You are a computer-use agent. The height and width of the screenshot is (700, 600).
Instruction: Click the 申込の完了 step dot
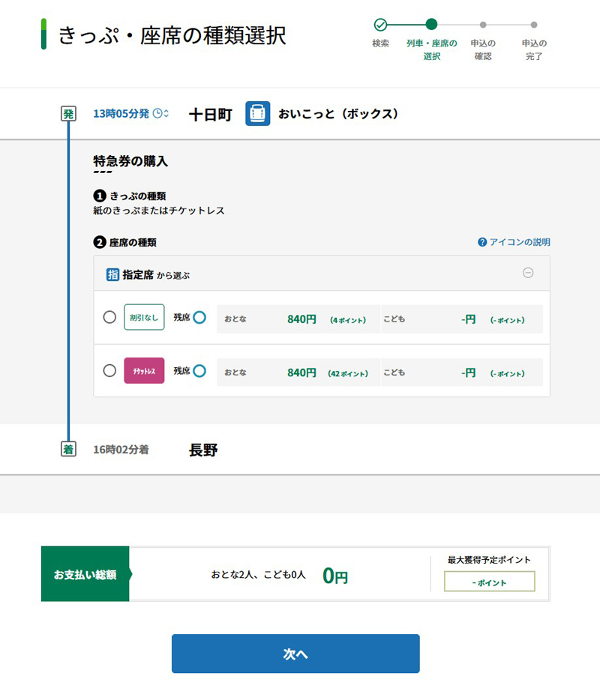tap(534, 25)
